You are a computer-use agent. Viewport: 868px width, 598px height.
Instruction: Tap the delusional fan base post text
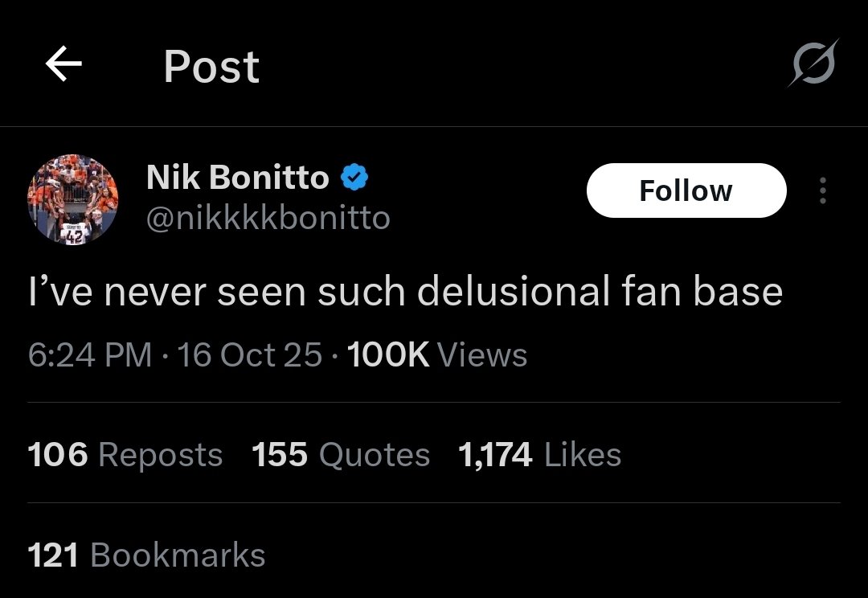pos(404,291)
